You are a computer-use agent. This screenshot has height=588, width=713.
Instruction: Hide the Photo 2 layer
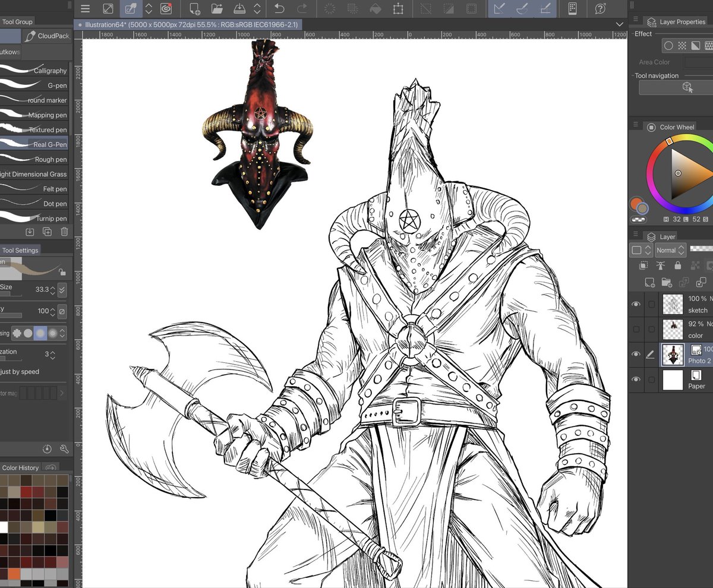pos(636,354)
